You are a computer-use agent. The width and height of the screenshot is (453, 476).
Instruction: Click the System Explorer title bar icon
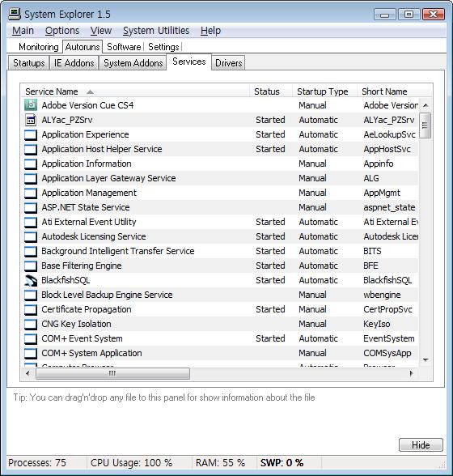point(15,14)
